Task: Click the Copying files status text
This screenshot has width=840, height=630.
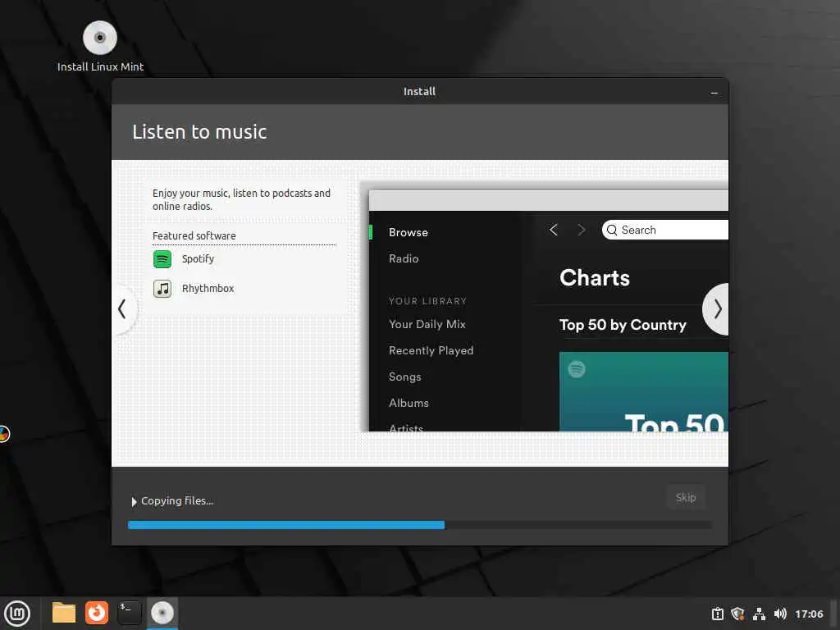Action: [x=177, y=501]
